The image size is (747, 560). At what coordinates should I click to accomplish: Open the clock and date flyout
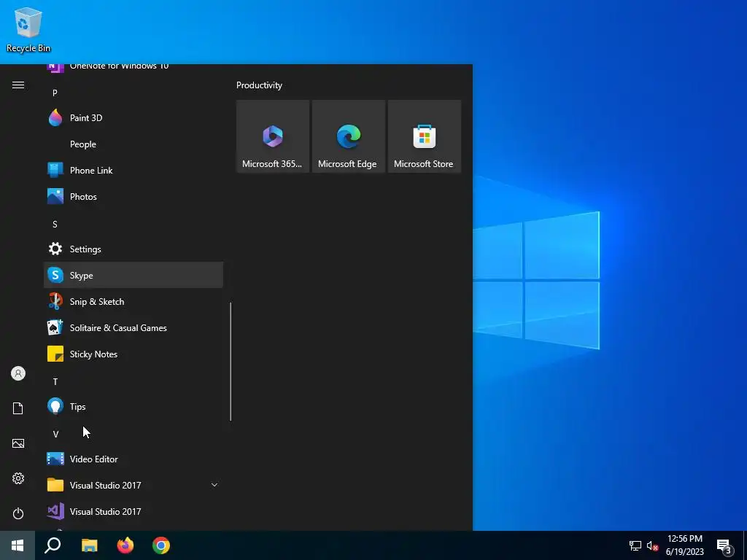(x=684, y=545)
